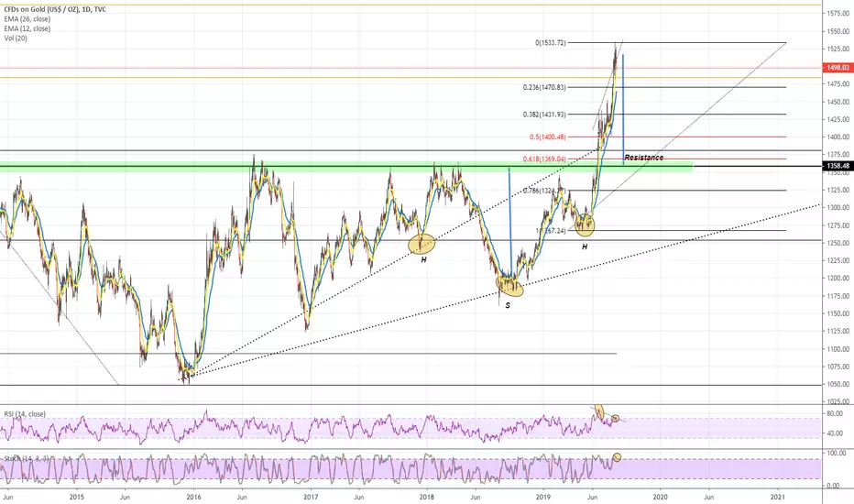Click the S head label annotation
The width and height of the screenshot is (854, 504).
pos(508,306)
